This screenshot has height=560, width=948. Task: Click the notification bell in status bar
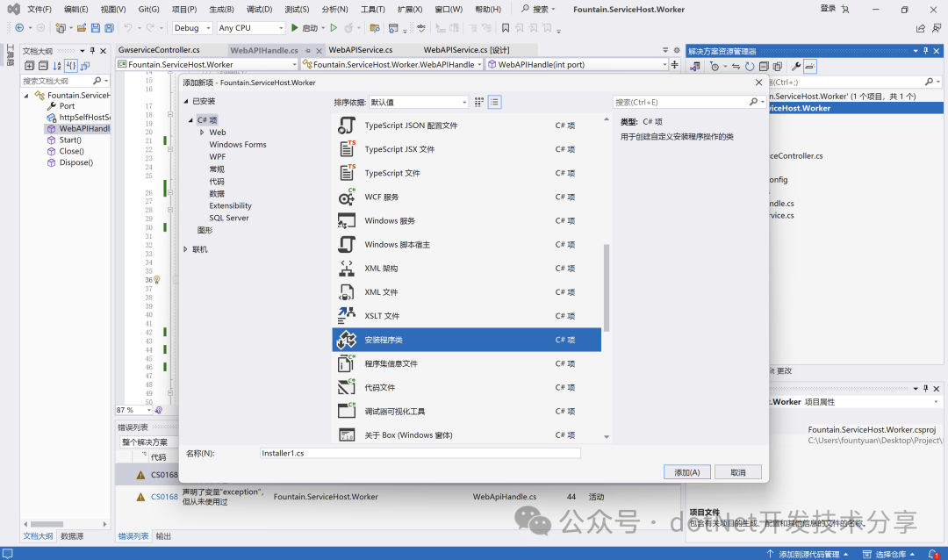[933, 554]
